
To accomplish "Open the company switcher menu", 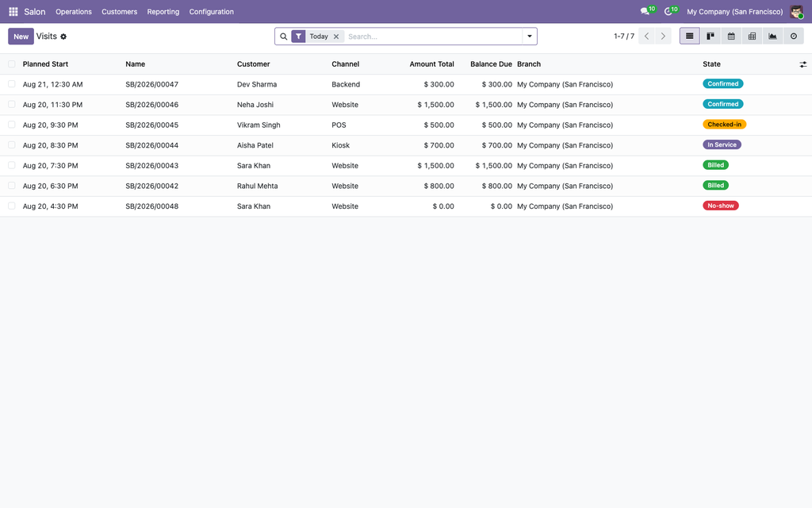I will point(734,11).
